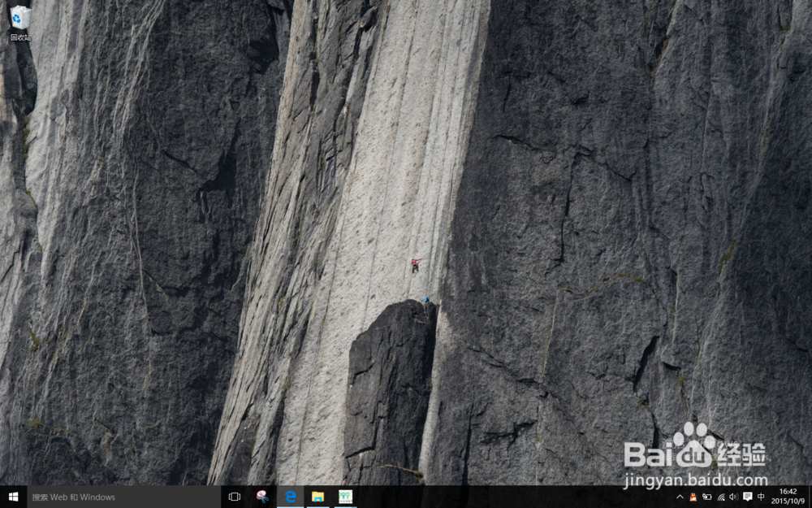Screen dimensions: 812x508
Task: Check battery status in the tray
Action: point(707,497)
